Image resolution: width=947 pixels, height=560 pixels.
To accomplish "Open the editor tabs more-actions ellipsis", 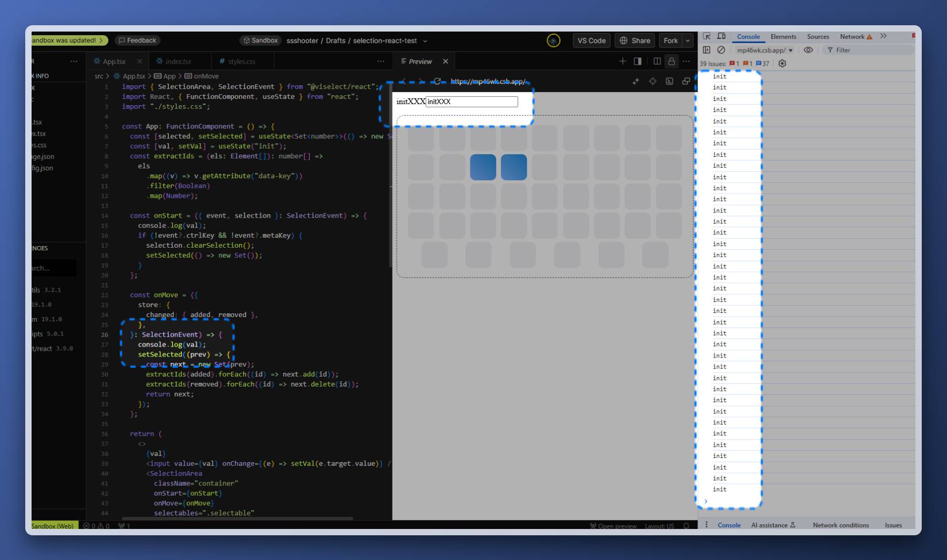I will click(x=381, y=62).
